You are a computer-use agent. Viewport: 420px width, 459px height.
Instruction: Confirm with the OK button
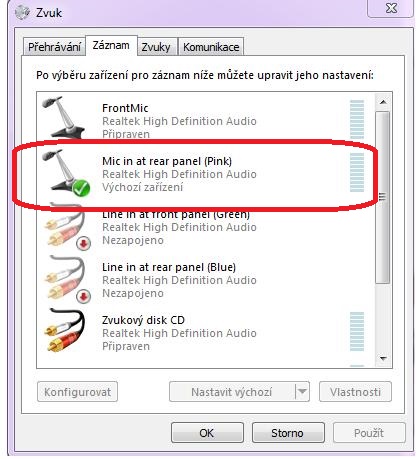pos(207,433)
